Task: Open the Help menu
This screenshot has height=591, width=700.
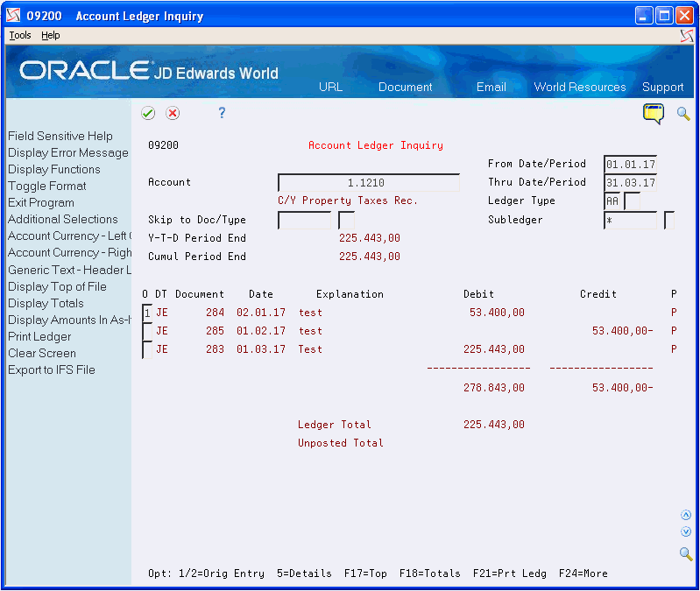Action: (x=51, y=35)
